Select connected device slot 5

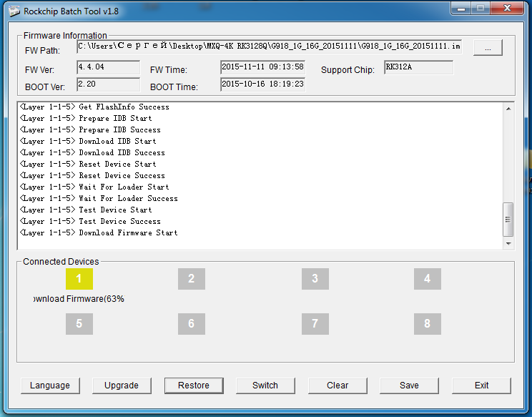(79, 324)
